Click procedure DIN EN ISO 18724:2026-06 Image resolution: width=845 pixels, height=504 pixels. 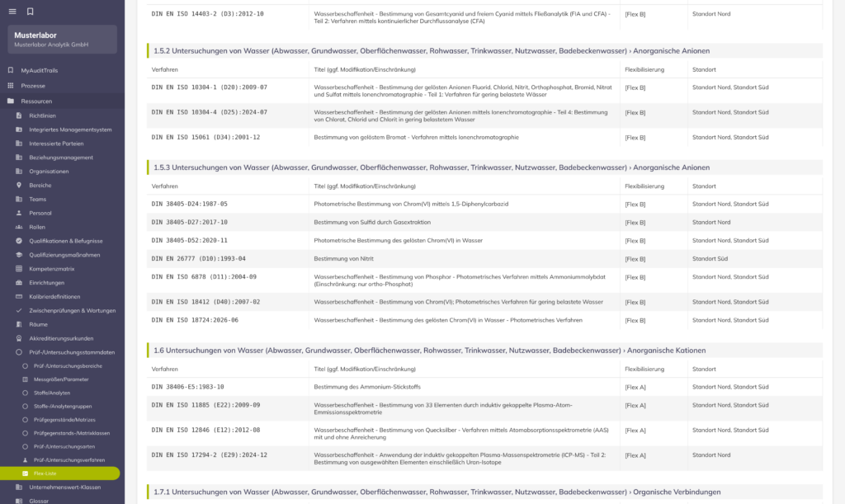click(x=195, y=320)
